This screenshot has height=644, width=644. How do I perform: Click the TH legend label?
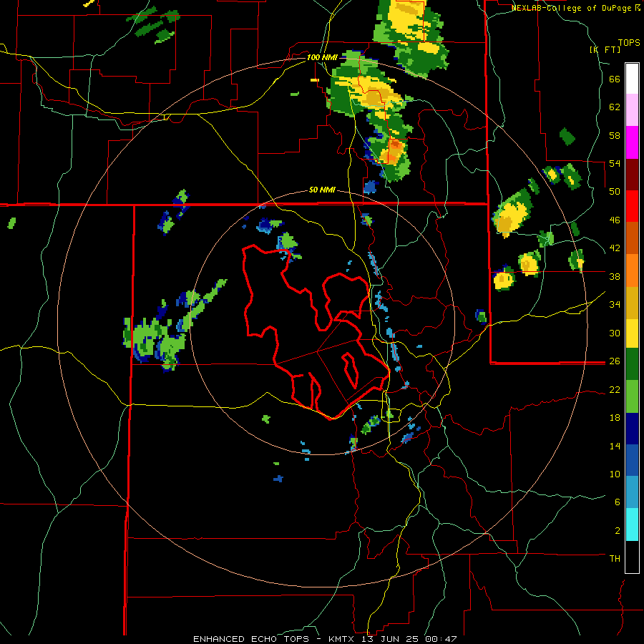tap(615, 558)
